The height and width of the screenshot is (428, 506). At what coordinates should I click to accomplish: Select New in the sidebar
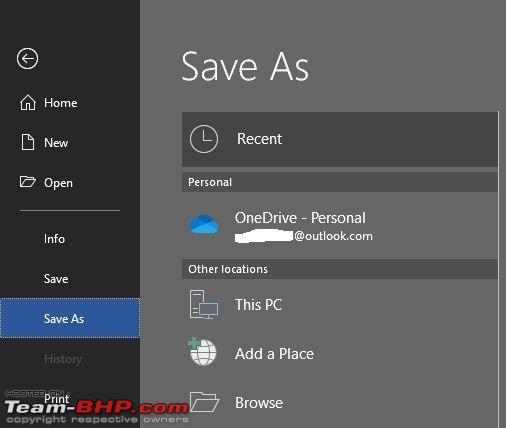click(56, 143)
